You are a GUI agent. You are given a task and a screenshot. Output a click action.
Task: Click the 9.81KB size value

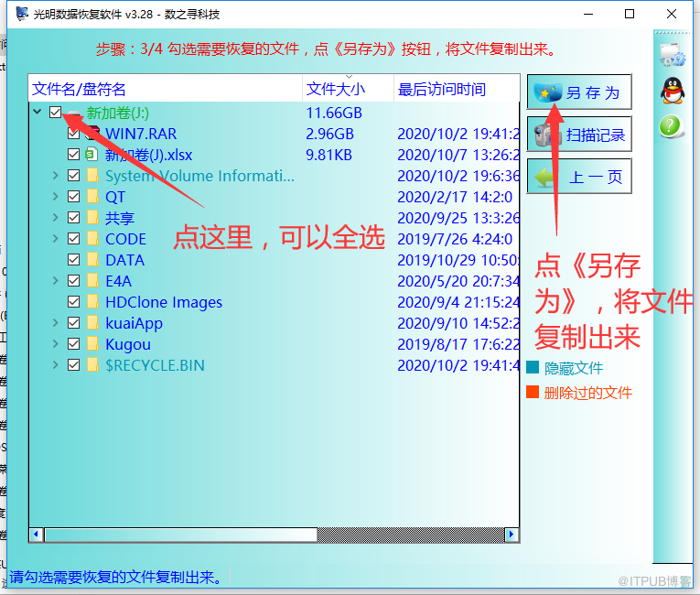(x=328, y=155)
